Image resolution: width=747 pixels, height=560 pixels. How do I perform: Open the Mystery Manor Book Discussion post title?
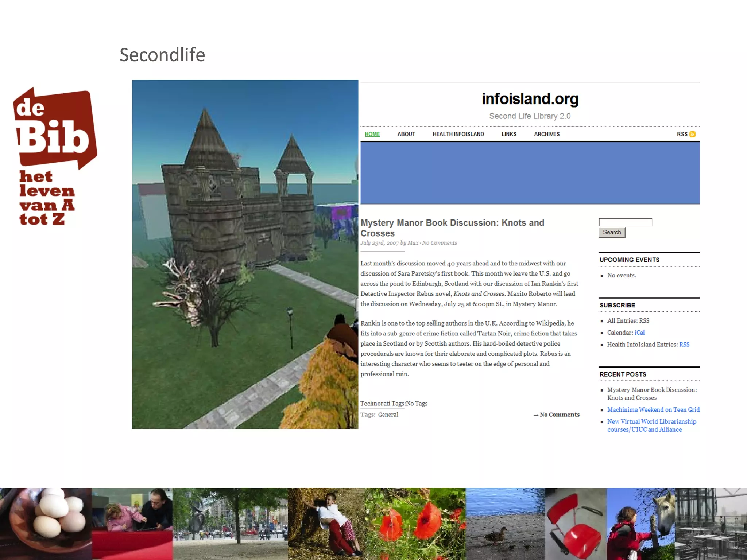452,228
